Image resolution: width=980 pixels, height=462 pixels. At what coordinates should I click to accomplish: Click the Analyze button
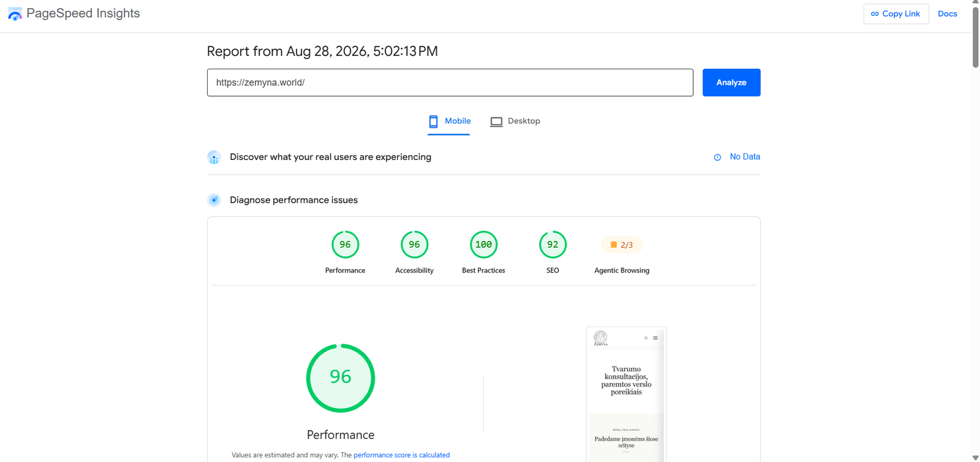click(731, 83)
